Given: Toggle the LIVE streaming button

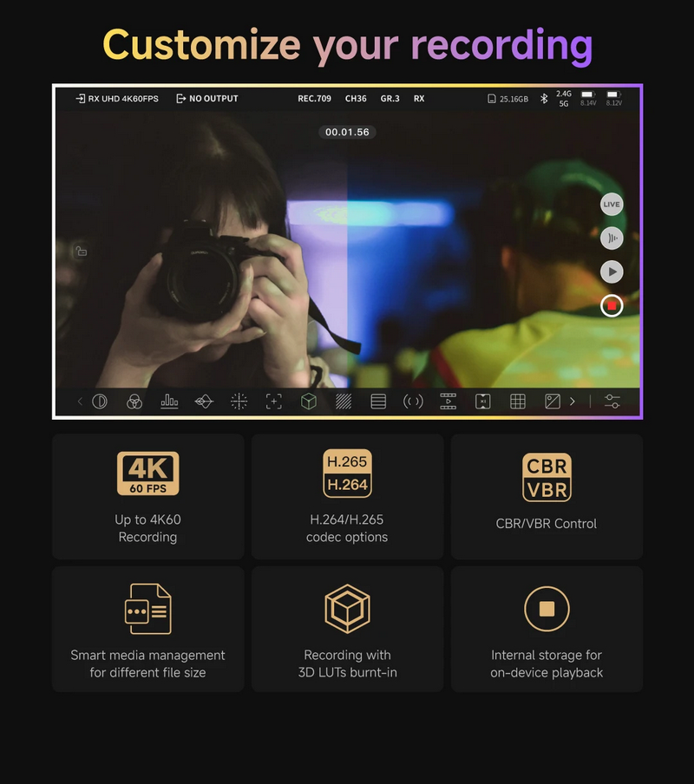Looking at the screenshot, I should (612, 205).
